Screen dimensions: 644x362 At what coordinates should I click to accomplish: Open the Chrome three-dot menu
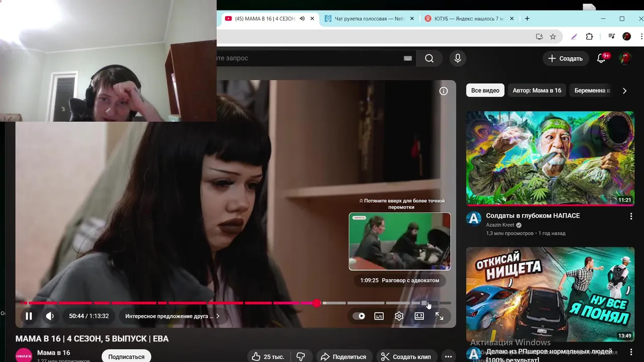tap(641, 36)
